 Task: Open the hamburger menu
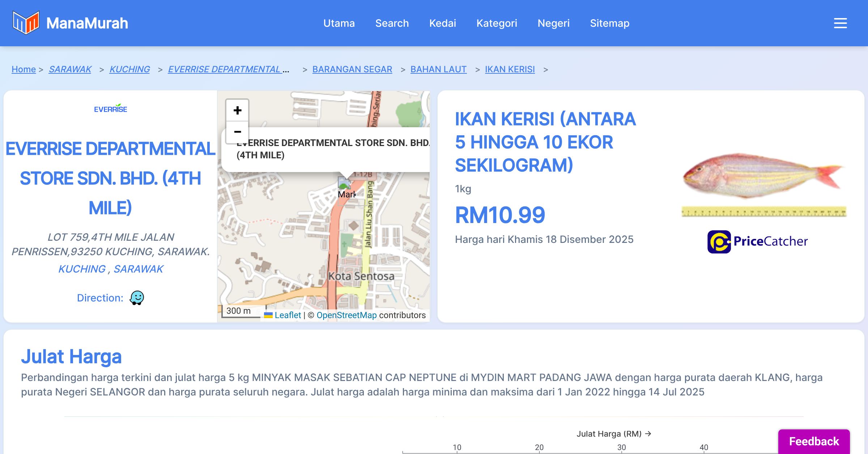click(840, 23)
